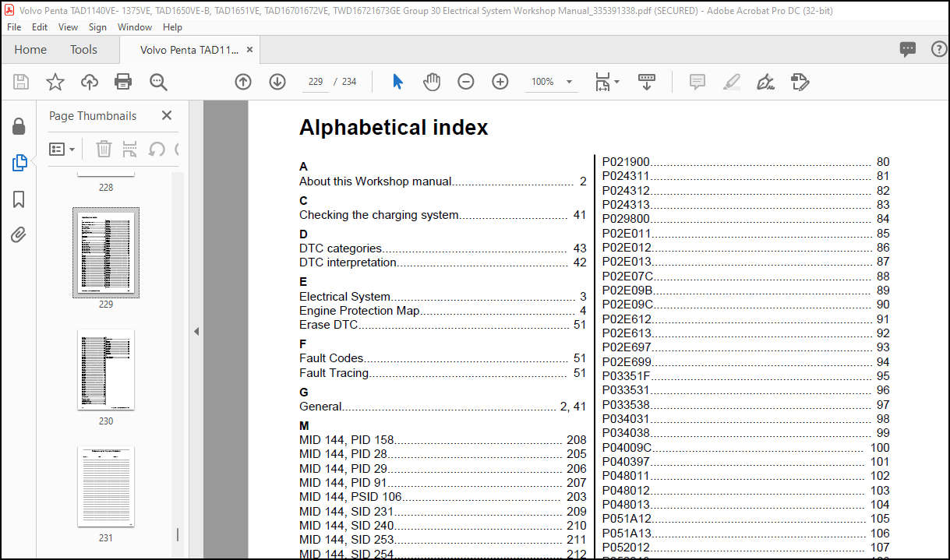
Task: Select the Volvo Penta document tab
Action: point(189,50)
